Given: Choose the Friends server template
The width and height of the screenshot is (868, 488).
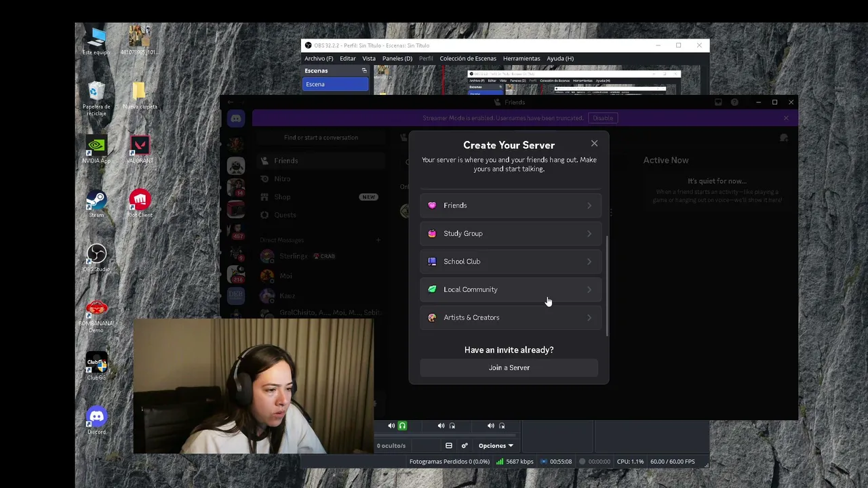Looking at the screenshot, I should click(x=510, y=205).
